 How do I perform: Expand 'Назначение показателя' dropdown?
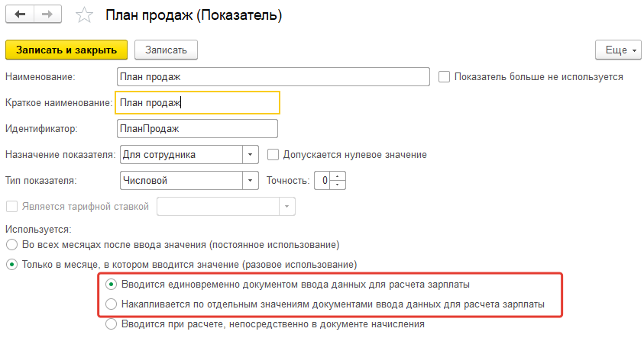pos(251,155)
